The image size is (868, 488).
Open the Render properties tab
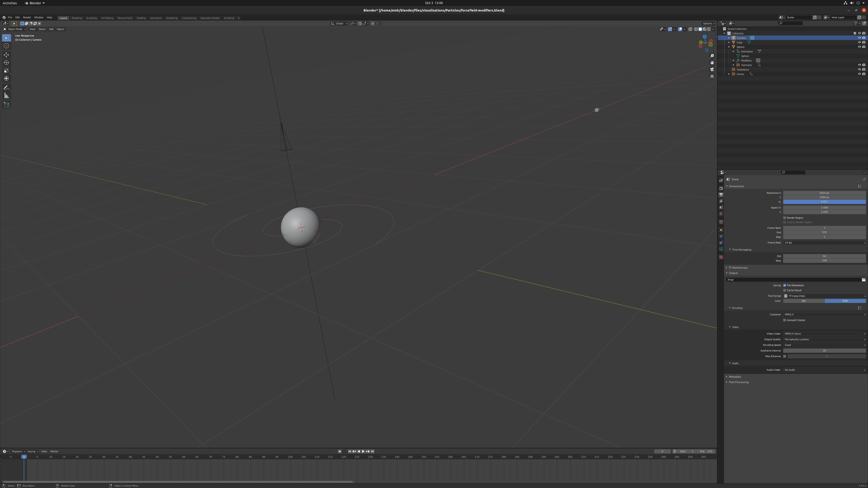[721, 188]
